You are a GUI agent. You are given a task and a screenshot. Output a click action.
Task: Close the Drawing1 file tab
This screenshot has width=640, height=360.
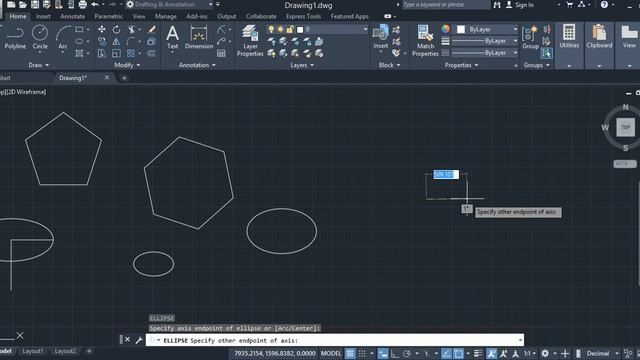click(x=107, y=78)
